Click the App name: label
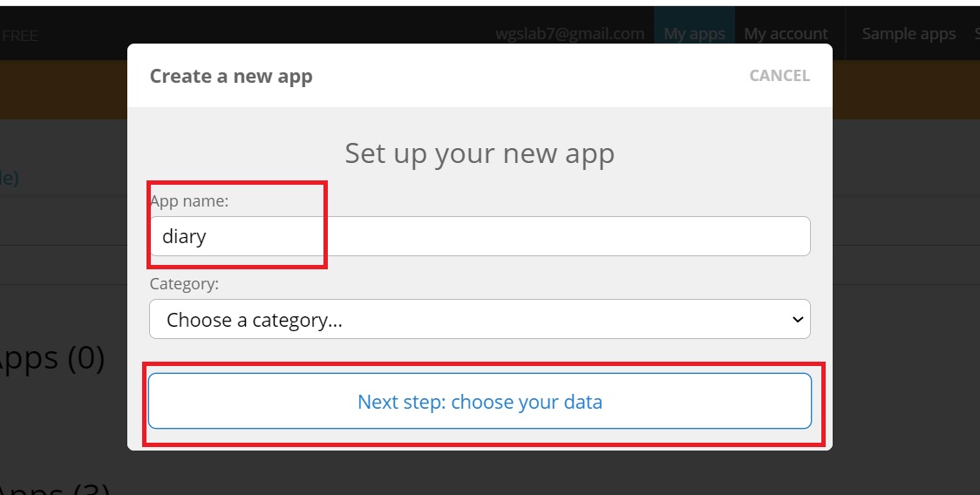This screenshot has height=495, width=980. pyautogui.click(x=189, y=200)
